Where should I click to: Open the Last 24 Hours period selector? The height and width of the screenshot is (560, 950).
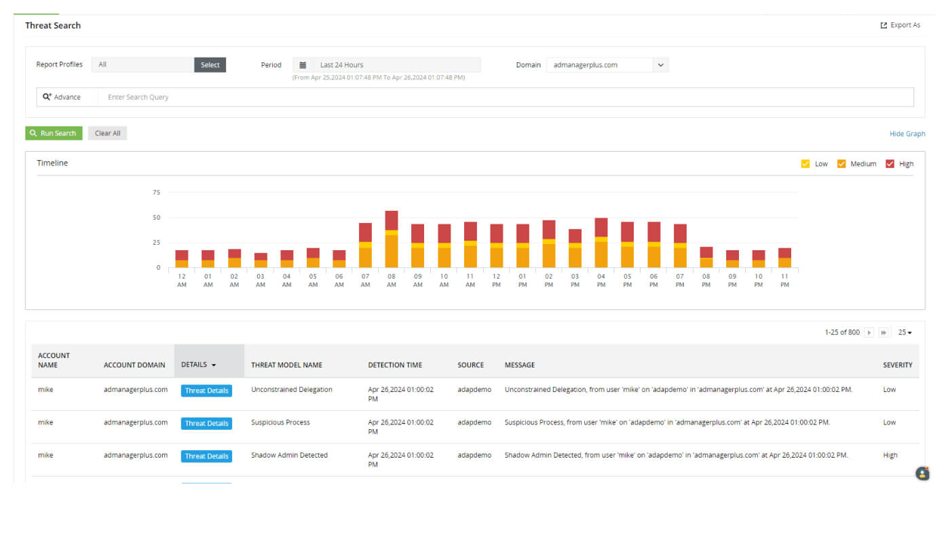click(396, 65)
